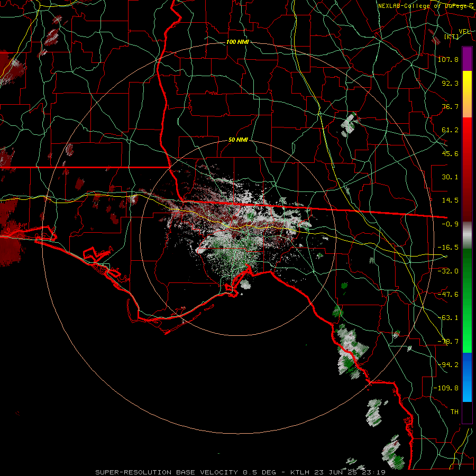Select the 30.1 legend value

click(450, 177)
